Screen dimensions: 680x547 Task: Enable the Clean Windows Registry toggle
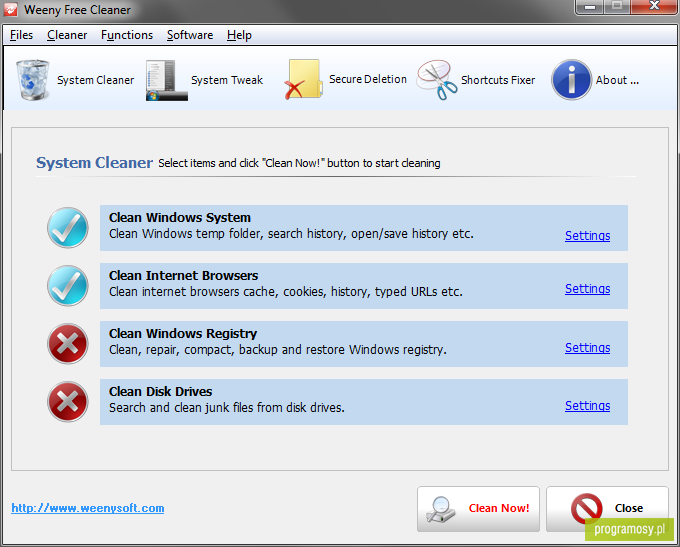coord(68,344)
